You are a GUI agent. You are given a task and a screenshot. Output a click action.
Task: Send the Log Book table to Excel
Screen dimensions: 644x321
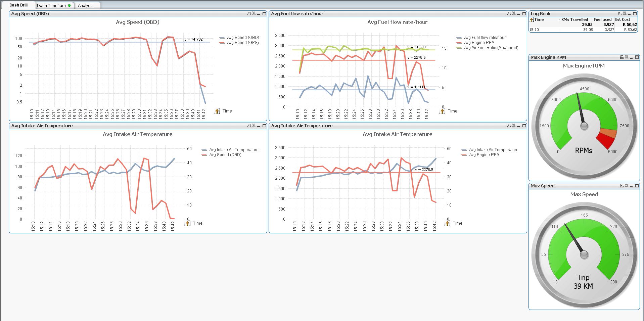[625, 14]
